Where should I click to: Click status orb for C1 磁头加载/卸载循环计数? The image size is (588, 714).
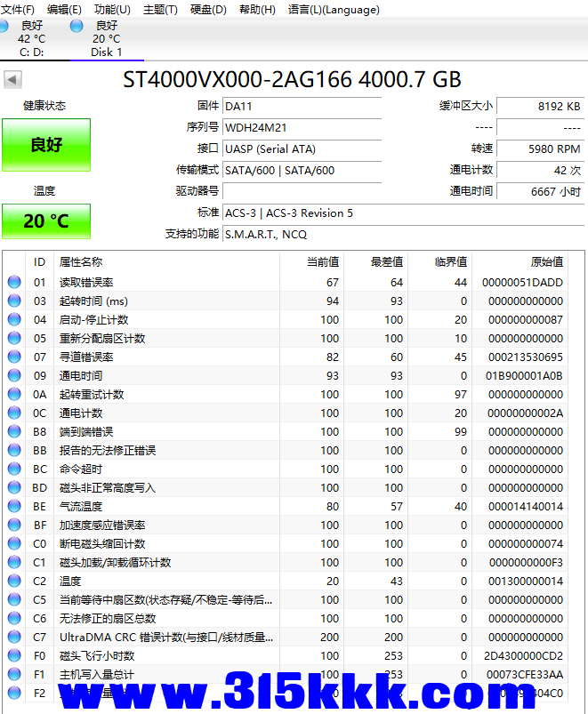tap(14, 562)
